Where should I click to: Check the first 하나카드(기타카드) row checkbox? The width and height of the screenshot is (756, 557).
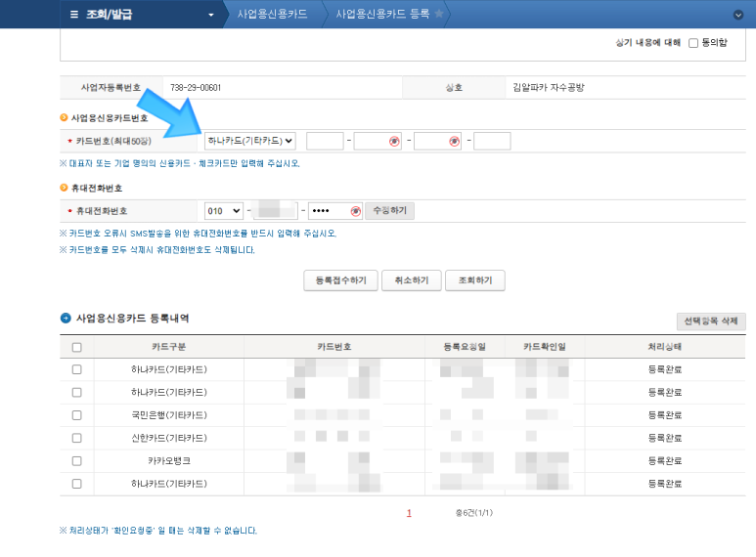76,369
